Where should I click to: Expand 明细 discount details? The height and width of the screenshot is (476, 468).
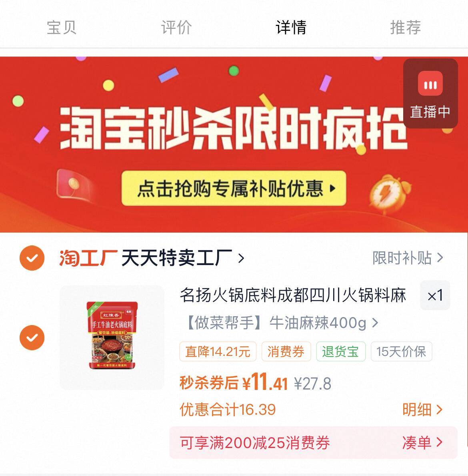click(422, 410)
